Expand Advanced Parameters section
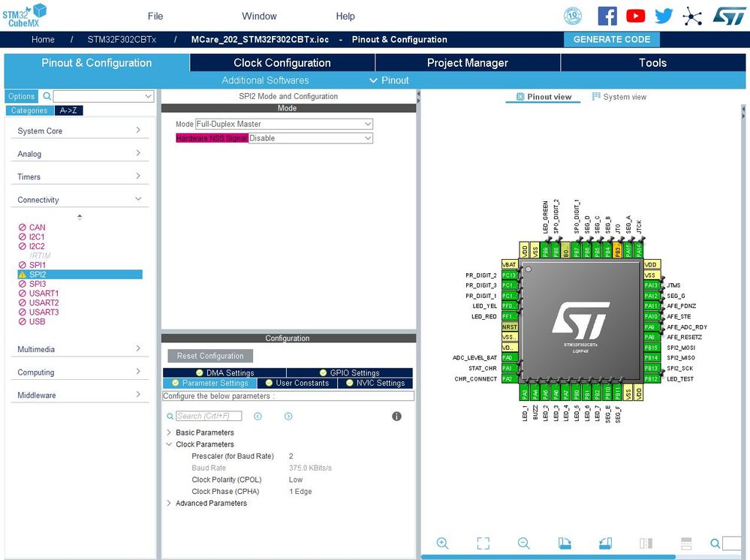750x560 pixels. pos(169,503)
